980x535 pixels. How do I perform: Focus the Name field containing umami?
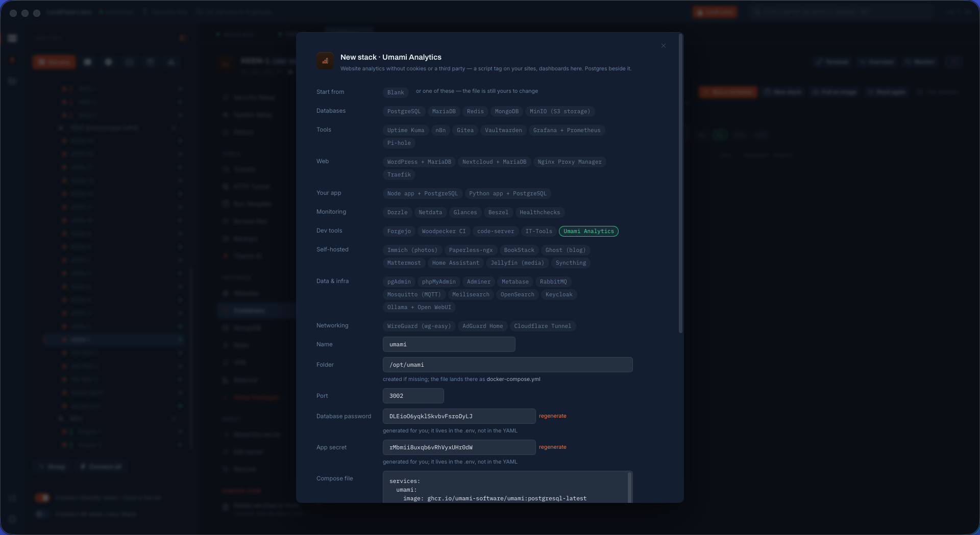(449, 344)
